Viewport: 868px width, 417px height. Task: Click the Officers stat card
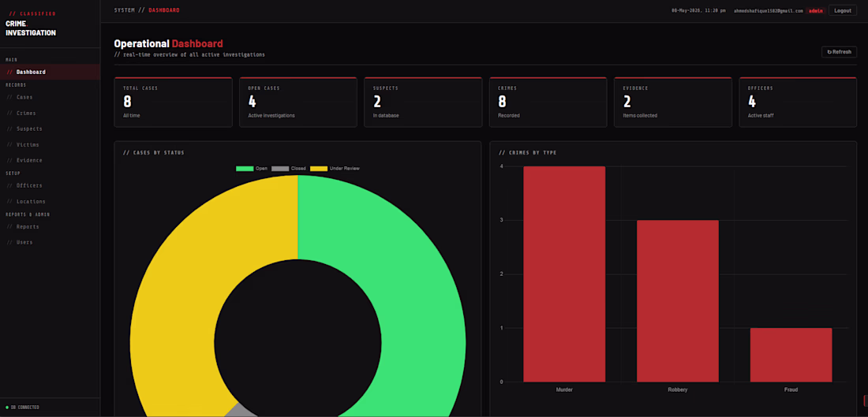[799, 102]
